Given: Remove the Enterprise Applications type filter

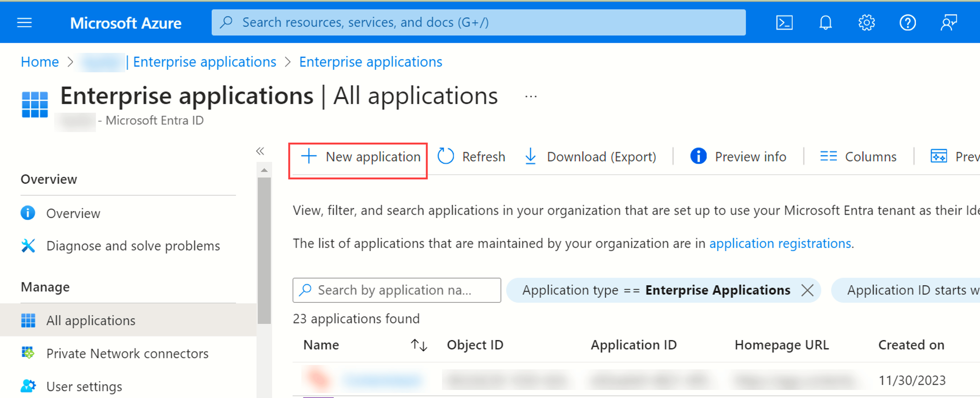Looking at the screenshot, I should (807, 291).
